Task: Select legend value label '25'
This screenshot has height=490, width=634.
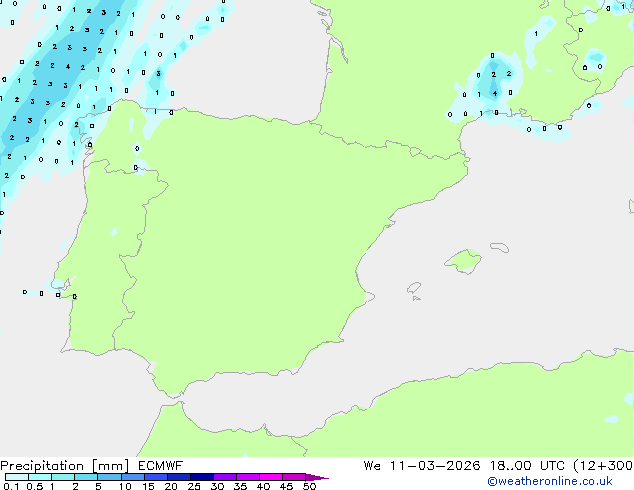Action: click(194, 486)
